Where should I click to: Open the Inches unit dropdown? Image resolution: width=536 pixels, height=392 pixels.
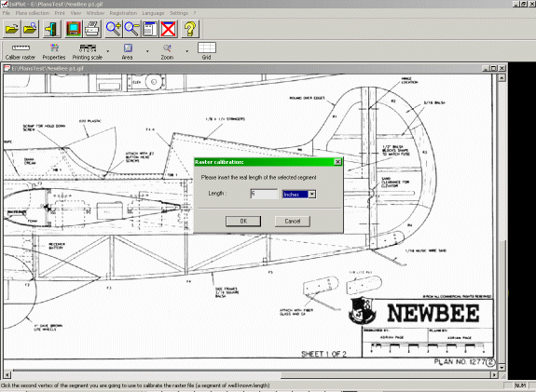click(x=311, y=195)
